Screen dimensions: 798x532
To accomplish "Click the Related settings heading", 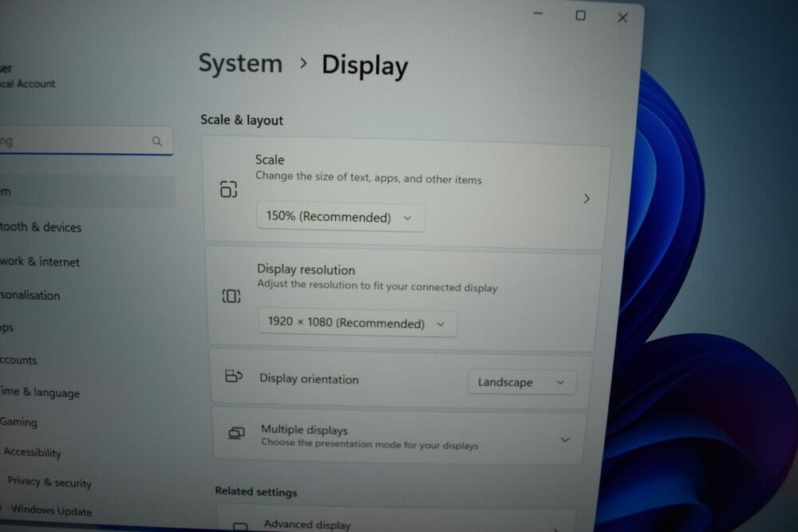I will coord(256,491).
